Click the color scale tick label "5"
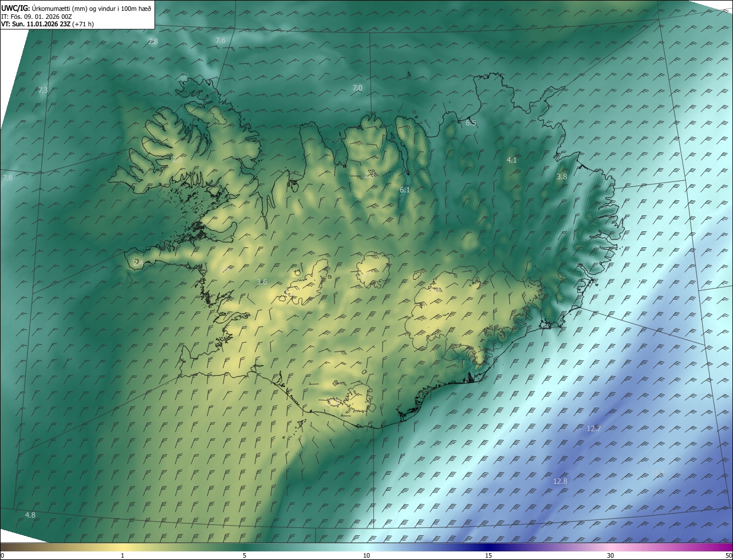 245,555
